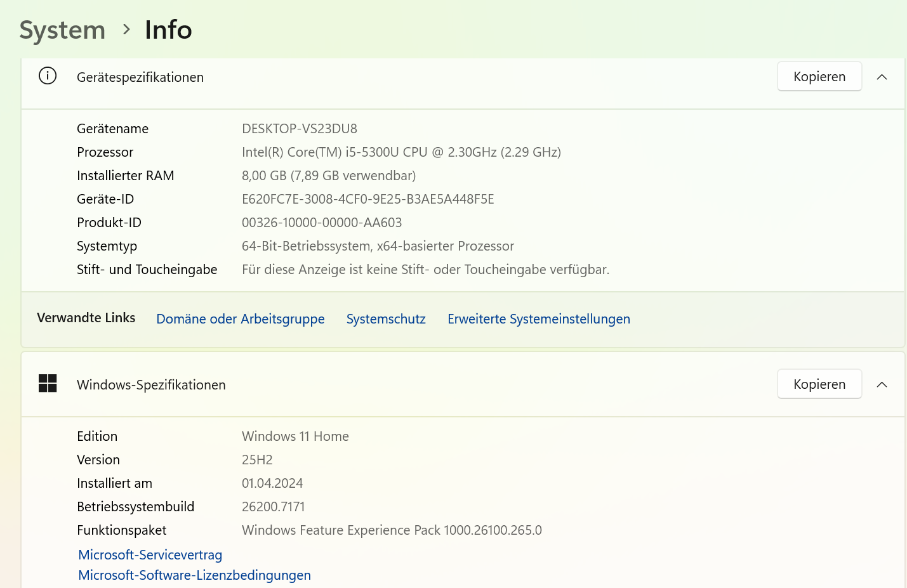The image size is (907, 588).
Task: Click the Installiert am label
Action: 114,483
